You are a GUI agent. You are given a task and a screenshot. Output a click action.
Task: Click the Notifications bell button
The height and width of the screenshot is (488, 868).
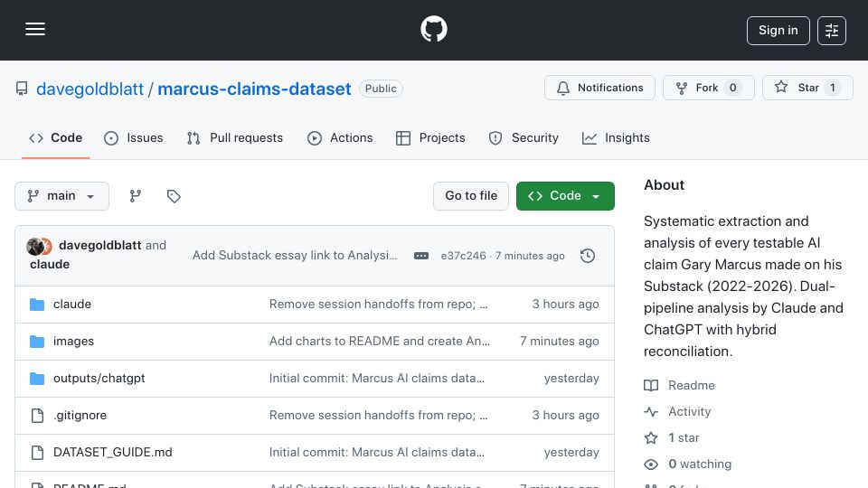point(599,88)
